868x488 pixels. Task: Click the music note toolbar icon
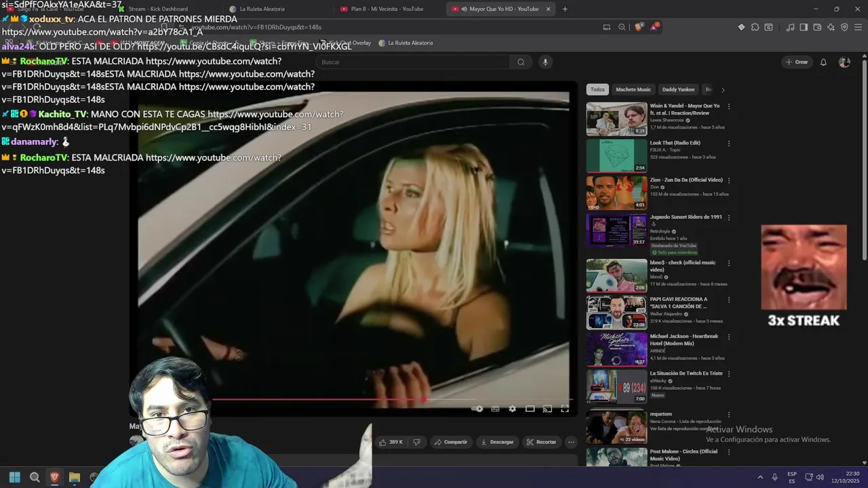click(790, 27)
